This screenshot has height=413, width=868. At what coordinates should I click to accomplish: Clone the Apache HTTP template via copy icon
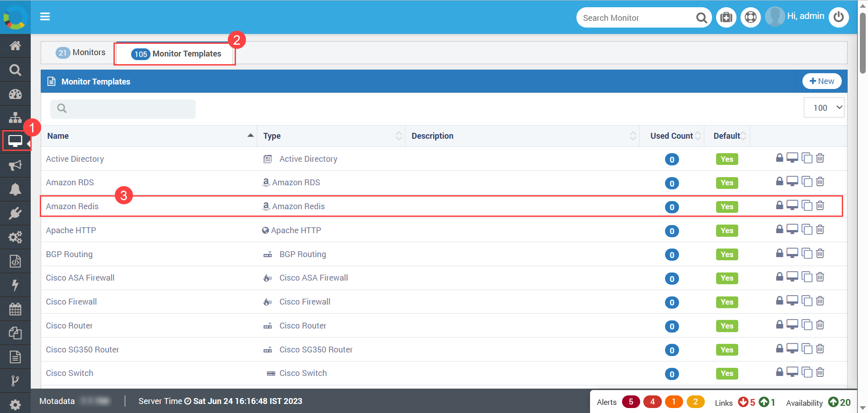click(x=807, y=230)
